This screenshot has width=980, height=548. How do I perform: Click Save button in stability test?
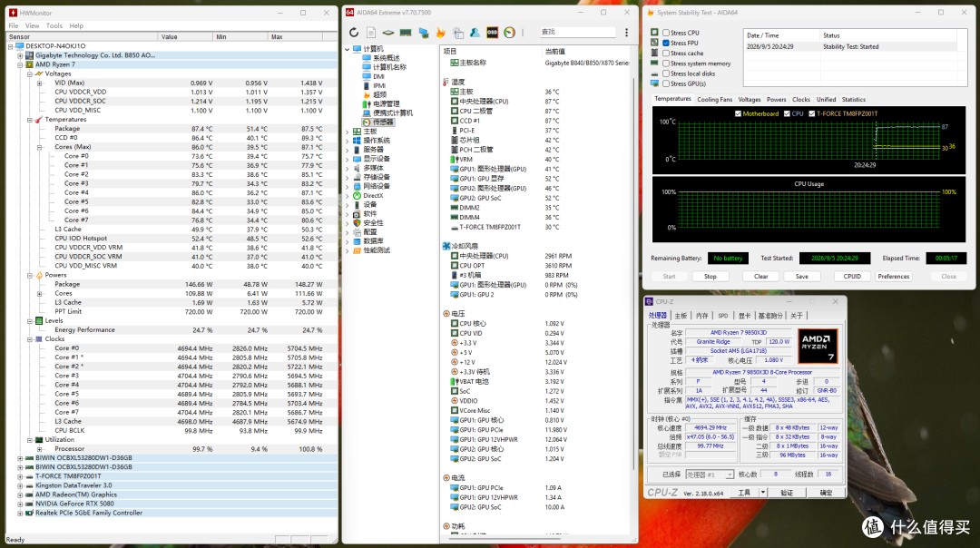point(802,276)
